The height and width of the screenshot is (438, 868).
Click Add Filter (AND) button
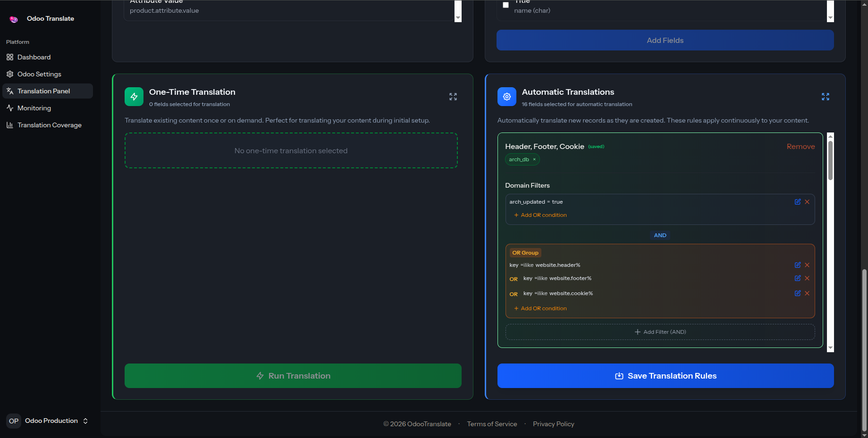(660, 332)
